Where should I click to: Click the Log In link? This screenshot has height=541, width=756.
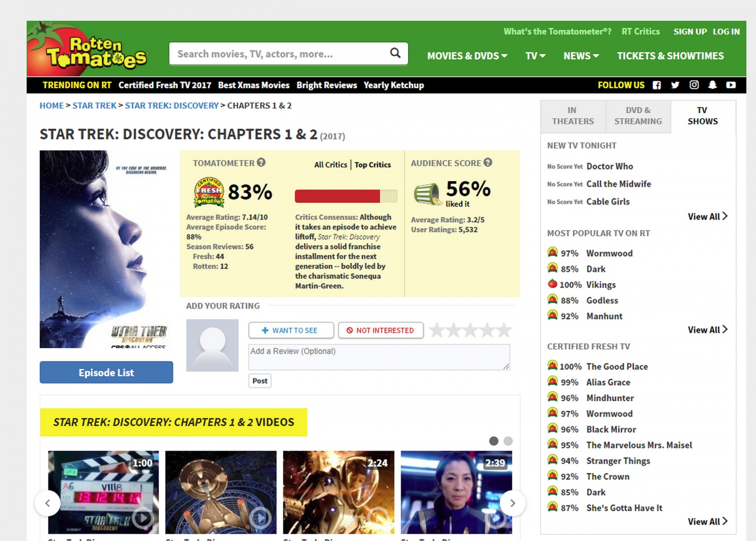[726, 31]
